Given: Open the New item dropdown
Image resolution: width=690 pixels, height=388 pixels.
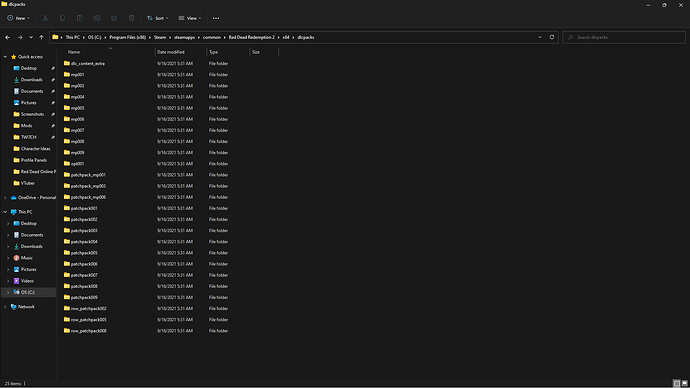Looking at the screenshot, I should (18, 18).
